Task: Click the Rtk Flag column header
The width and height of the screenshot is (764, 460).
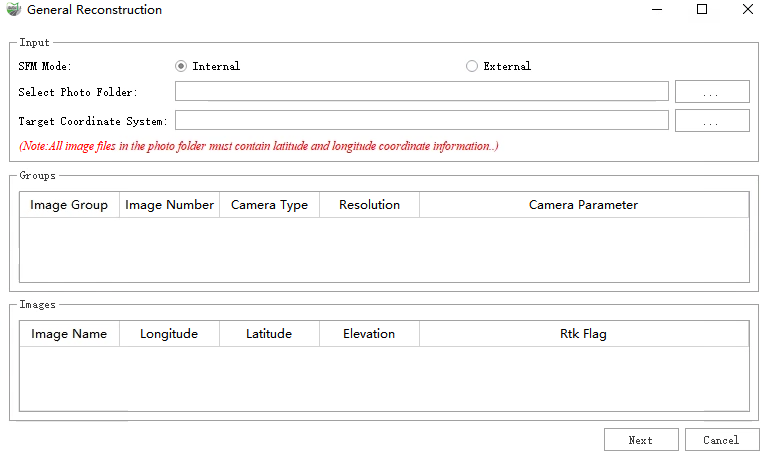Action: pos(584,334)
